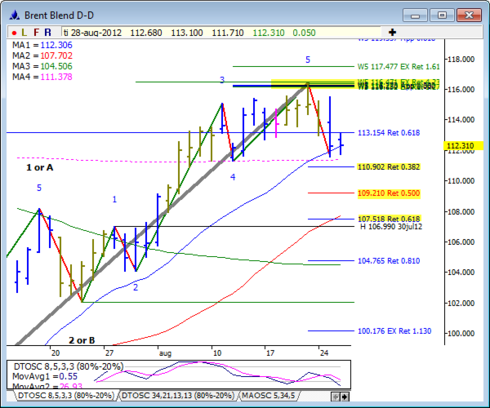The width and height of the screenshot is (490, 408).
Task: Click the 100.000 price axis label
Action: [461, 333]
